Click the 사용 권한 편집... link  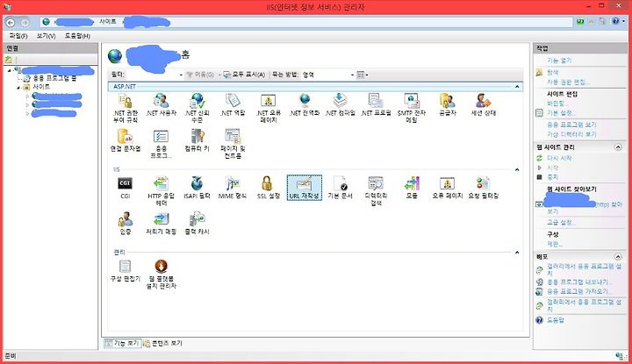tap(568, 82)
